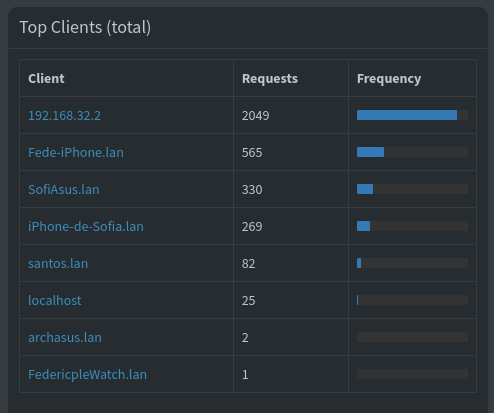The height and width of the screenshot is (413, 494).
Task: Select the requests value 565
Action: point(252,152)
